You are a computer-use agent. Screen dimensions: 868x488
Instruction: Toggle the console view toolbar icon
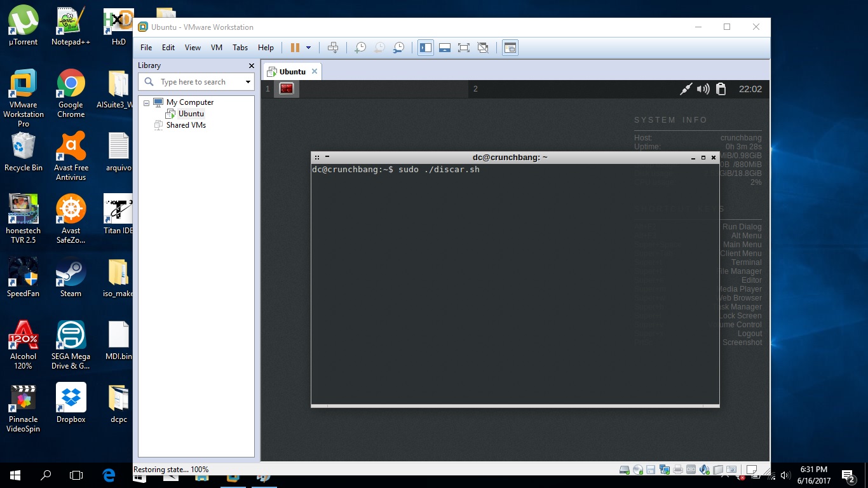tap(510, 48)
